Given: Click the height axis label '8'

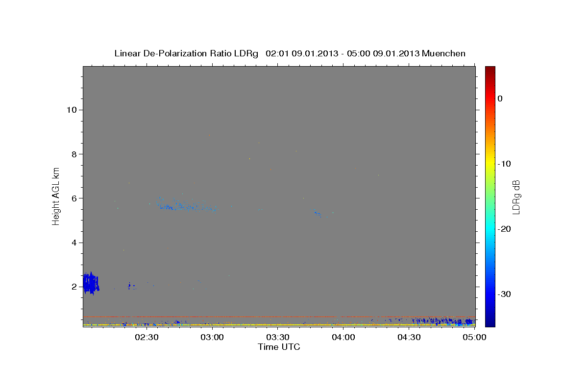Looking at the screenshot, I should click(x=74, y=154).
